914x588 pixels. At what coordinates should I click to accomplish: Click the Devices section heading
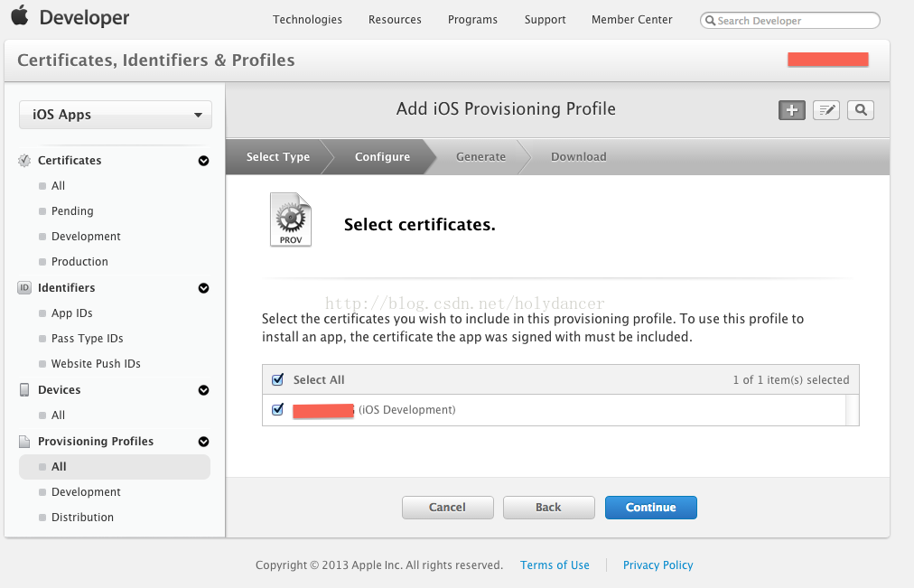[x=60, y=390]
